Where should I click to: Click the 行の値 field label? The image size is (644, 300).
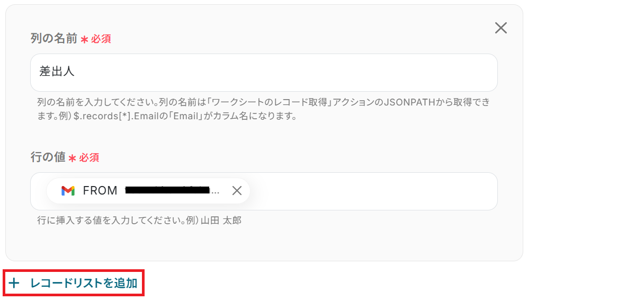48,157
